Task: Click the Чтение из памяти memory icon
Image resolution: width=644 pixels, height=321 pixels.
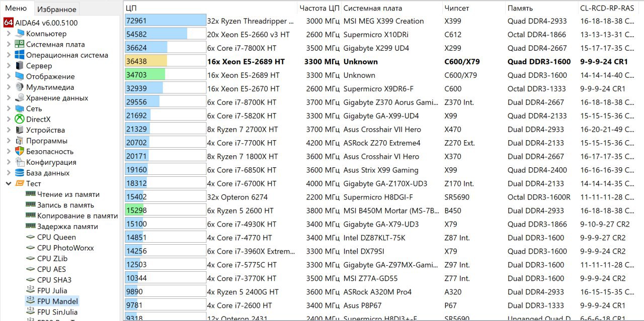Action: (x=31, y=194)
